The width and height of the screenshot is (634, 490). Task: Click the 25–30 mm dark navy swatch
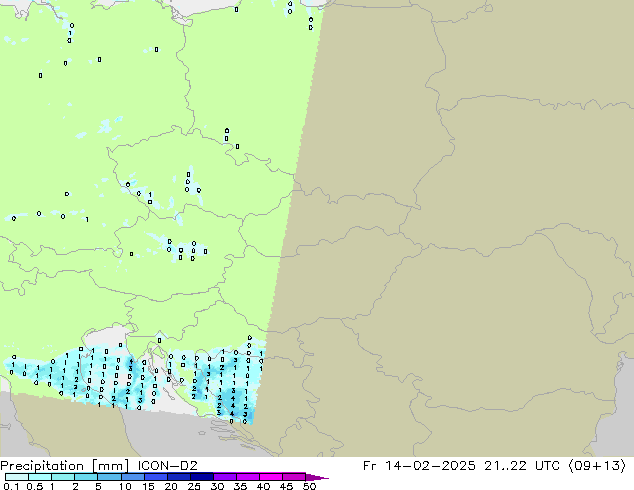pyautogui.click(x=201, y=477)
